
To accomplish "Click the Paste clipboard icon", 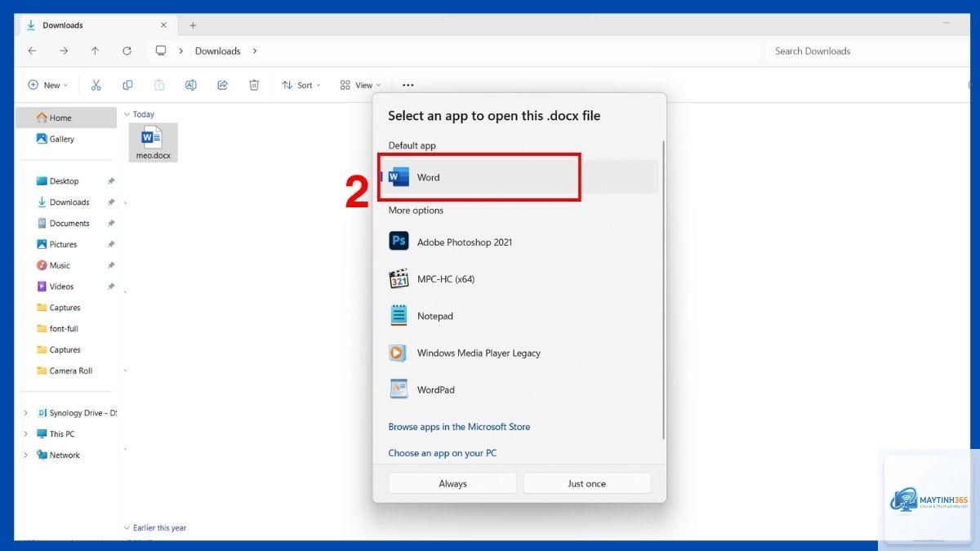I will [x=159, y=85].
